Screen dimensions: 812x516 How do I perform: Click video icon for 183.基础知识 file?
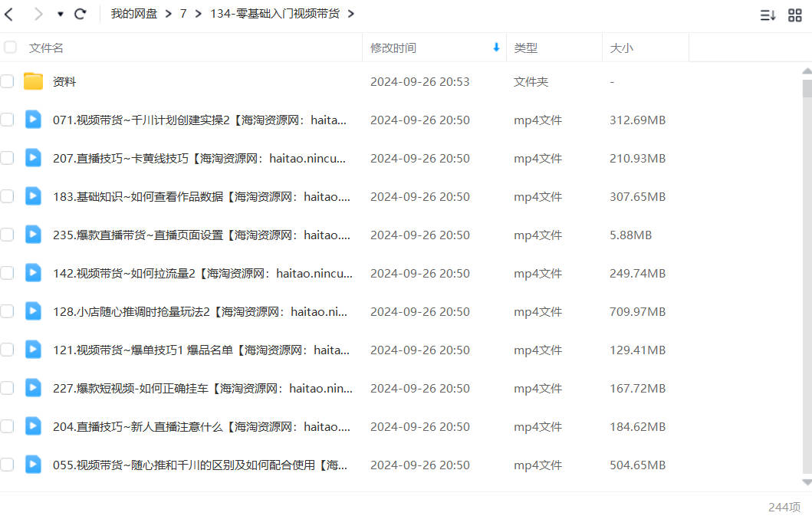coord(33,196)
